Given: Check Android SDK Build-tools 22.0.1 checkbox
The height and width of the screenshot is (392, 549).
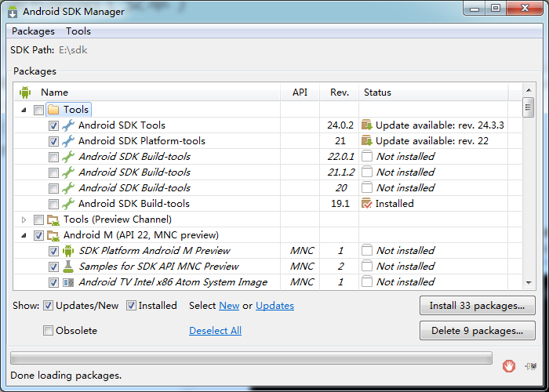Looking at the screenshot, I should pyautogui.click(x=53, y=157).
